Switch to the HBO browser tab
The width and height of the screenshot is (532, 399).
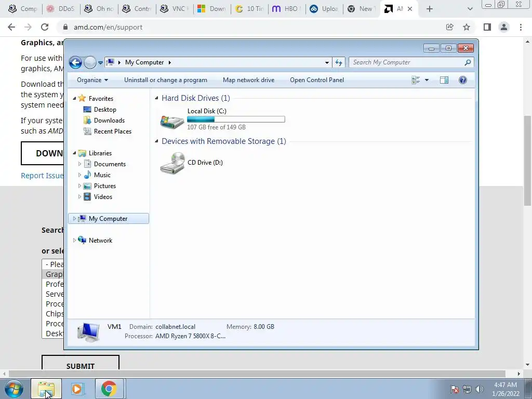[287, 9]
